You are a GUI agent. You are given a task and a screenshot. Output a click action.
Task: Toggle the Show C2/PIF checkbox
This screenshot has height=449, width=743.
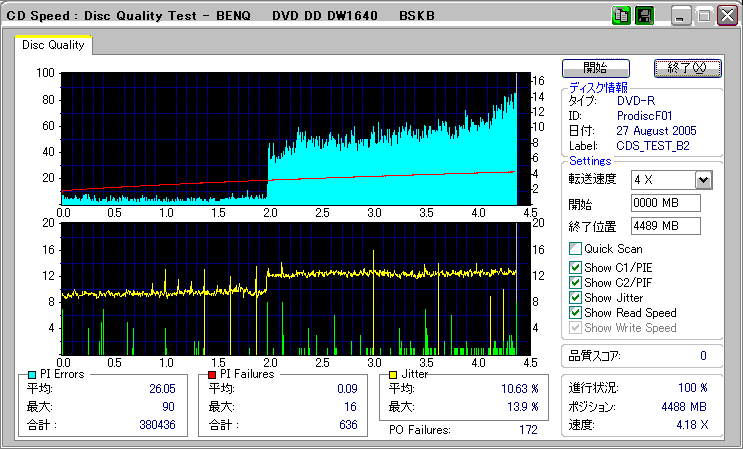(x=575, y=283)
